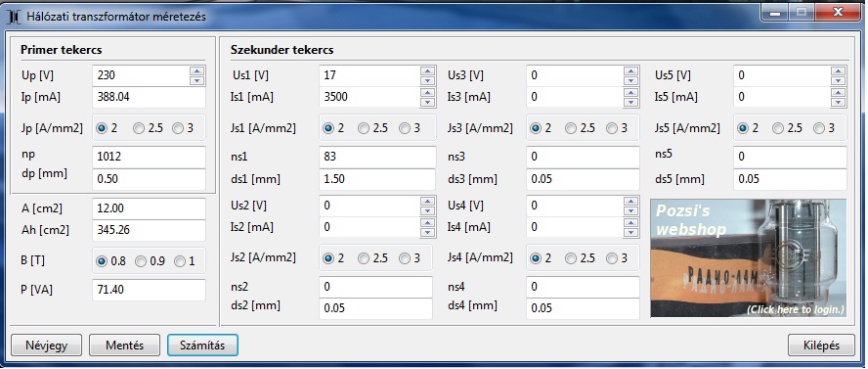Select 2.5 for Js5 [A/mm2]
The height and width of the screenshot is (369, 868).
[x=788, y=128]
